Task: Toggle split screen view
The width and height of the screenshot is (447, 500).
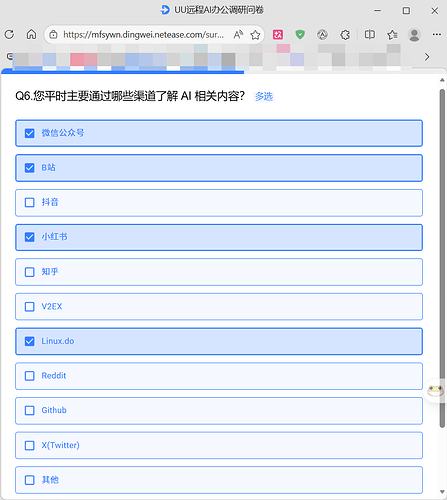Action: tap(369, 34)
